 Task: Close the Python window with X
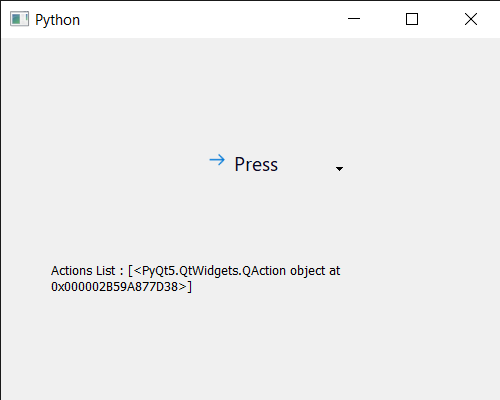[x=471, y=19]
